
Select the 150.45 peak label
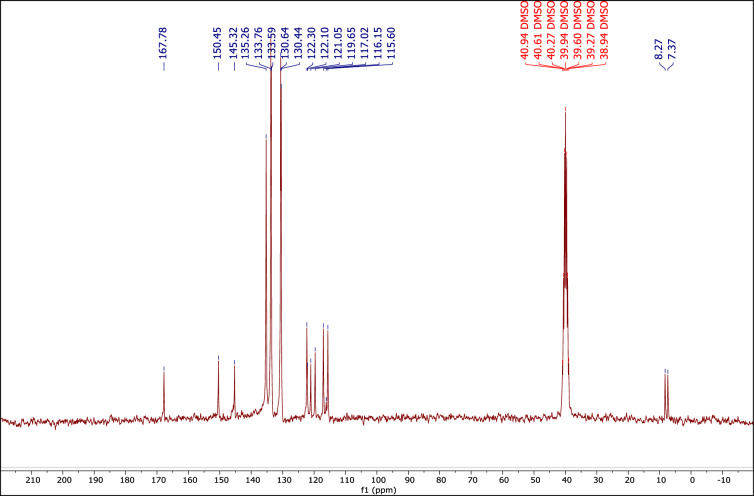click(218, 43)
